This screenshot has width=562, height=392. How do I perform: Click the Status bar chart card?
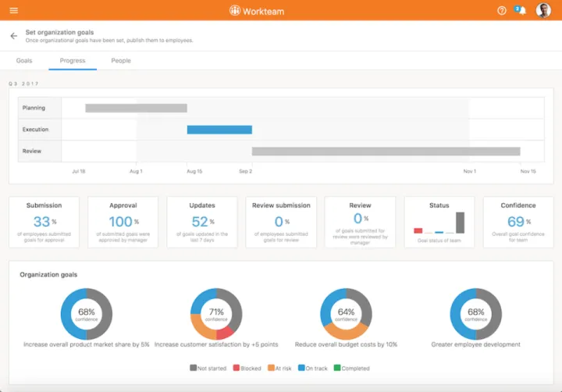point(439,223)
